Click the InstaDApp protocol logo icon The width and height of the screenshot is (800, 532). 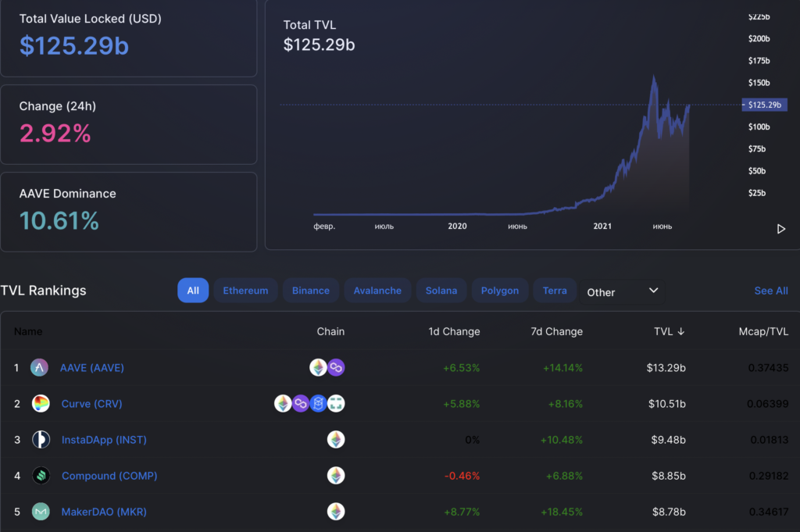(x=39, y=440)
